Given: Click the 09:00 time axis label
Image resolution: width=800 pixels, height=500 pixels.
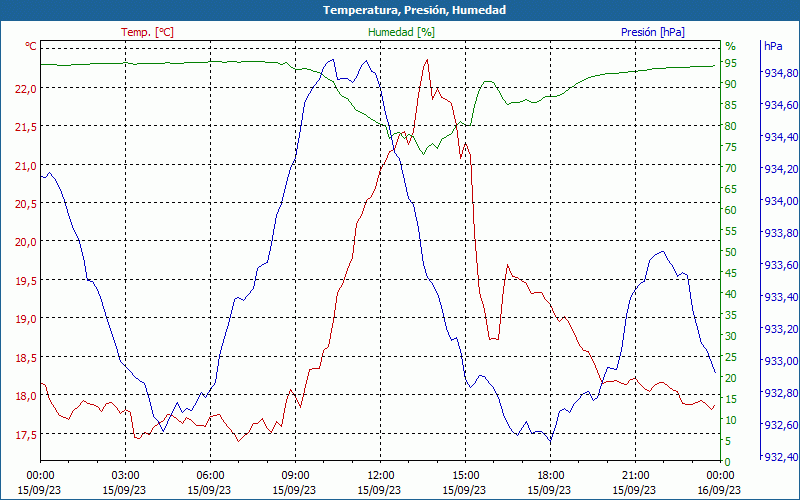Looking at the screenshot, I should coord(295,476).
